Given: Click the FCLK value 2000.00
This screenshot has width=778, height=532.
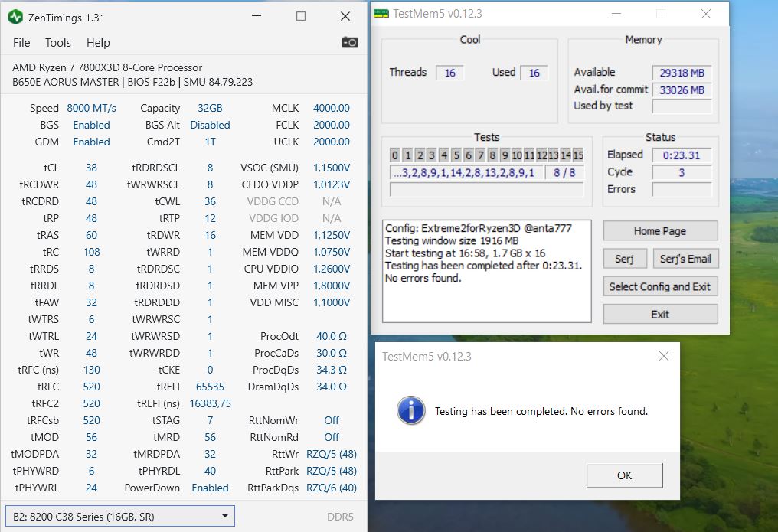Looking at the screenshot, I should click(x=331, y=125).
